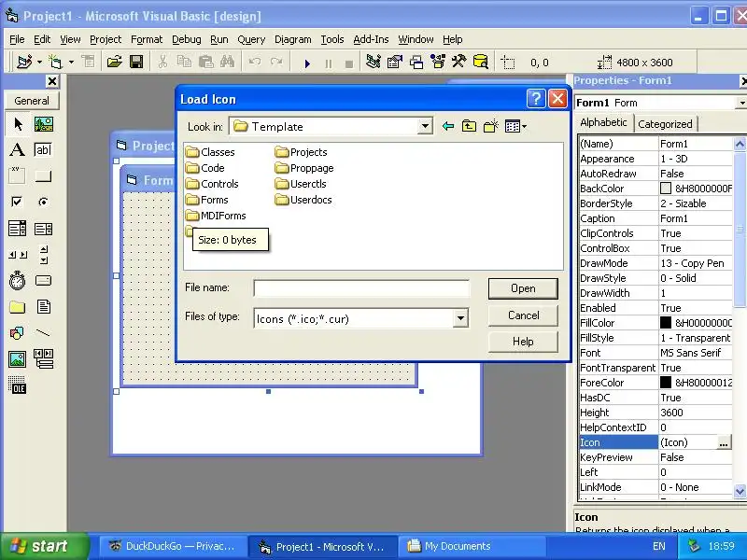Expand the Form1 object dropdown in Properties
This screenshot has height=560, width=747.
click(x=741, y=103)
